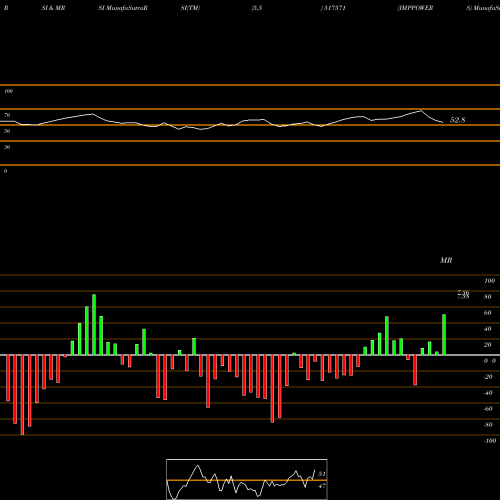Click the "80" label on the MR axis
This screenshot has height=500, width=500.
(488, 297)
